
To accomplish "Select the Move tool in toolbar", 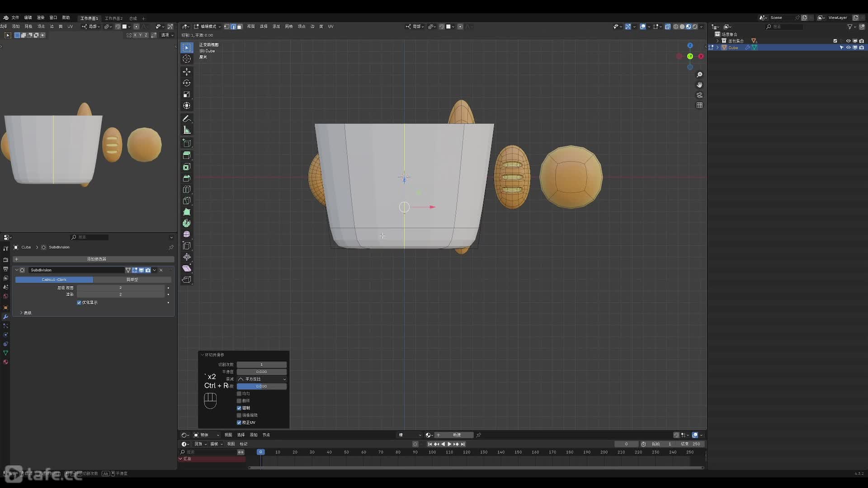I will pos(187,72).
